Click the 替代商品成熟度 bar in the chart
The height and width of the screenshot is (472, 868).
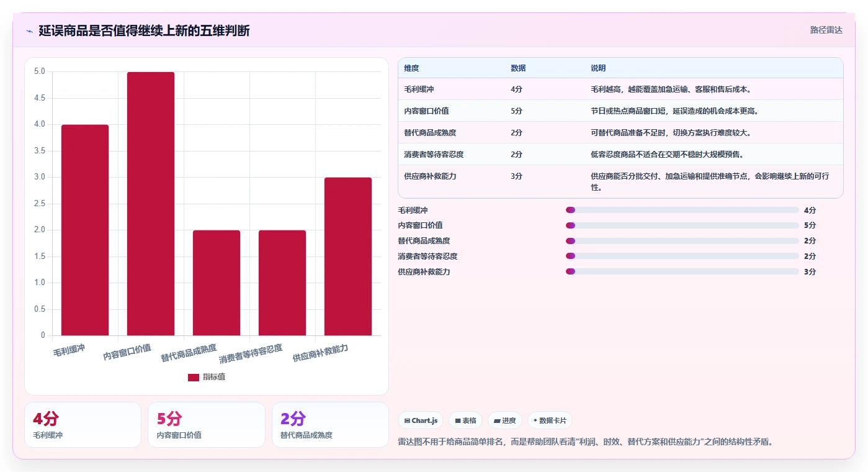coord(217,283)
